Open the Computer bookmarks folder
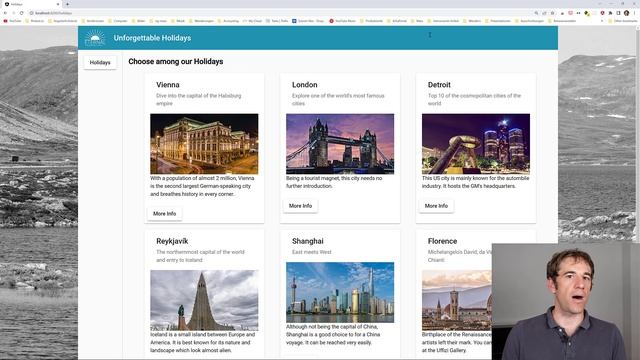 [118, 21]
